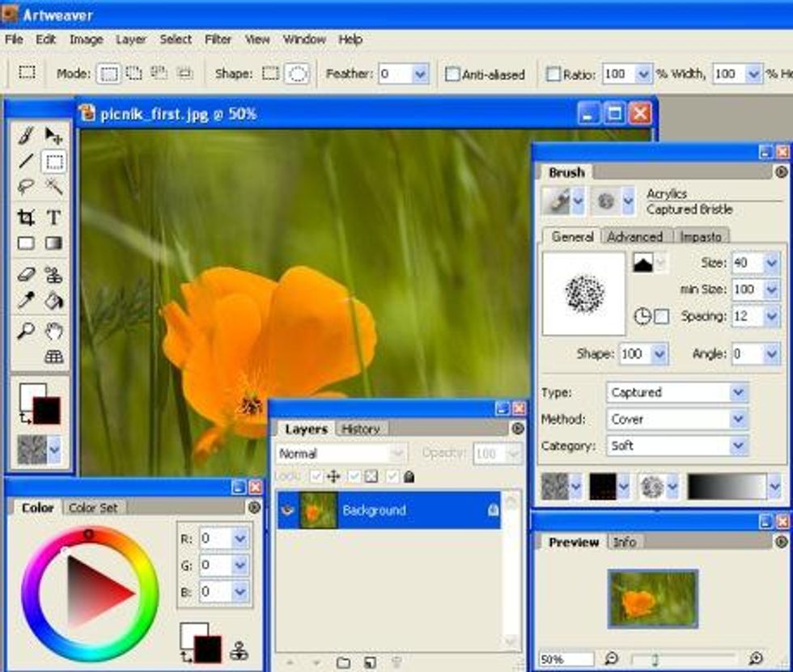Image resolution: width=793 pixels, height=672 pixels.
Task: Choose the Paint Bucket fill tool
Action: pos(53,302)
